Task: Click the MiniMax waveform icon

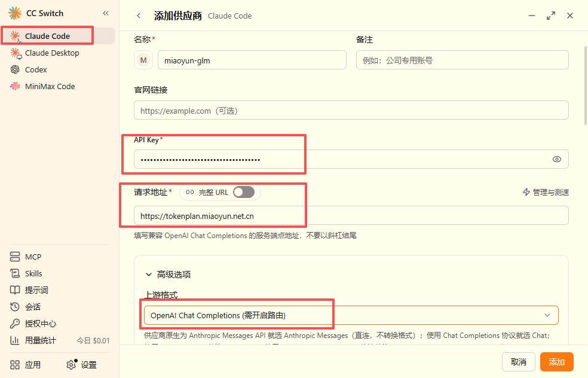Action: click(15, 86)
